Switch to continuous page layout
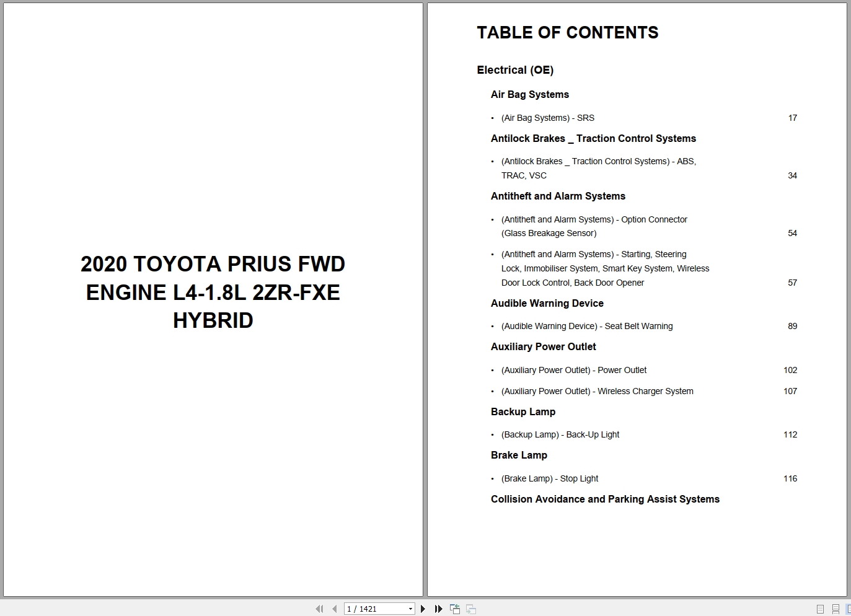The height and width of the screenshot is (616, 851). 836,609
